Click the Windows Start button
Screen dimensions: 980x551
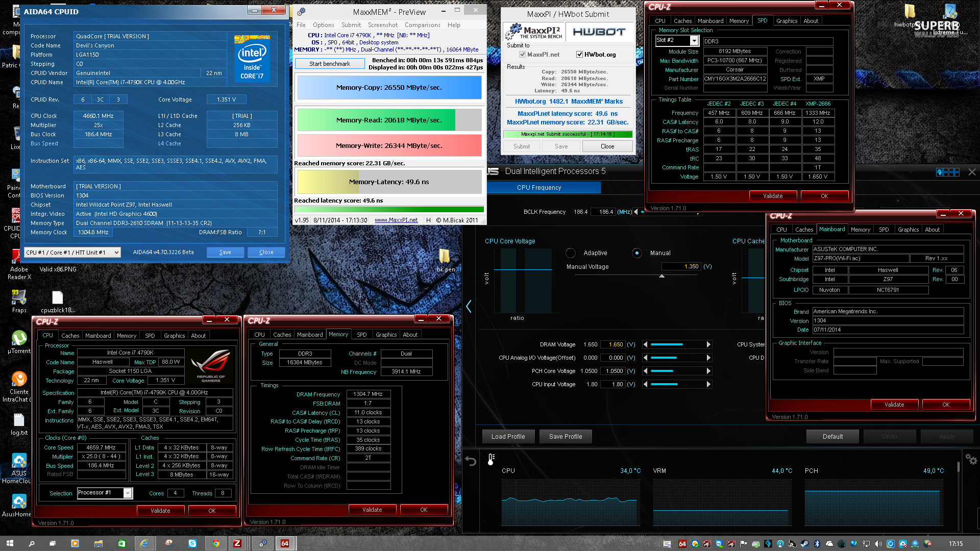(10, 543)
